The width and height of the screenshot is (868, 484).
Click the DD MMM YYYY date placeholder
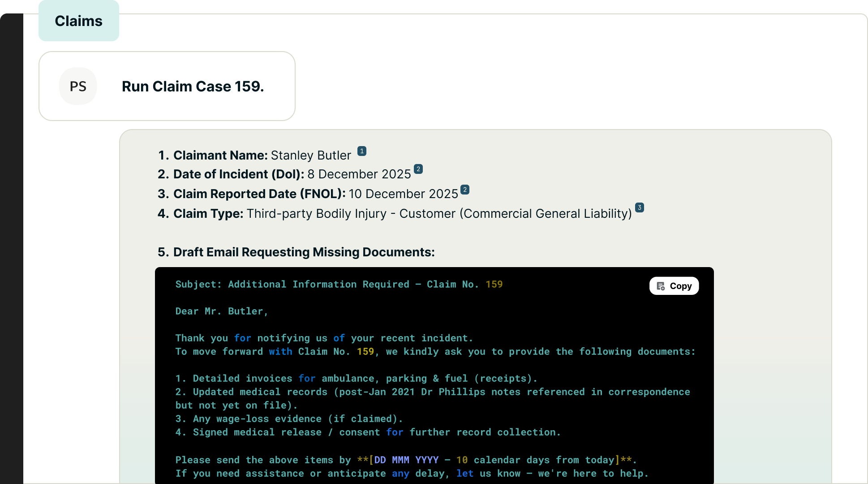tap(406, 460)
